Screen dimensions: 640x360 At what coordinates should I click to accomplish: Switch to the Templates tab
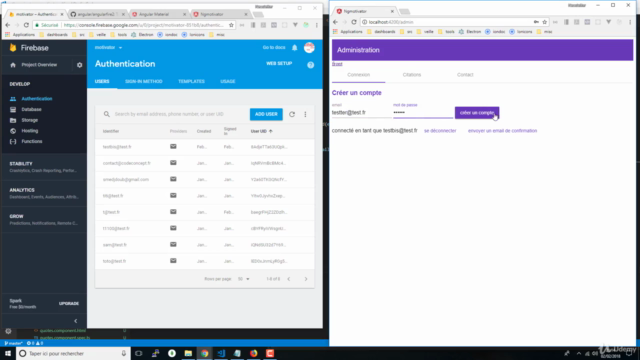click(x=191, y=81)
